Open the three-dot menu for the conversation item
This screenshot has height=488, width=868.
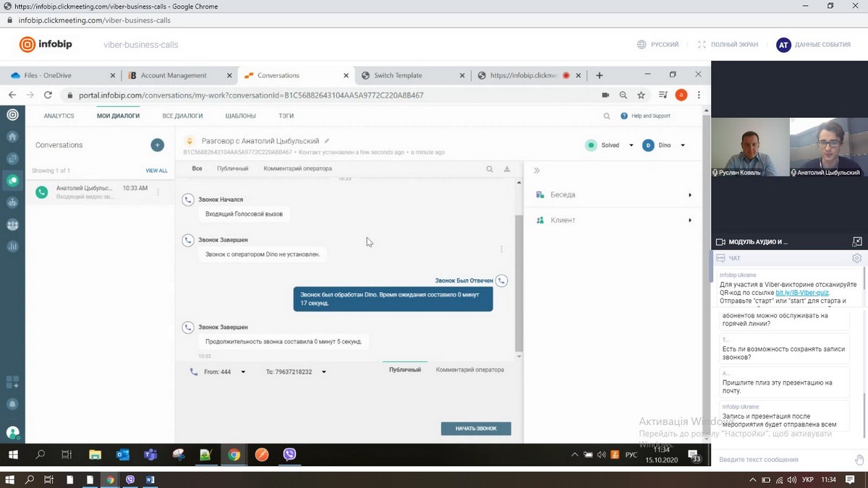(158, 192)
